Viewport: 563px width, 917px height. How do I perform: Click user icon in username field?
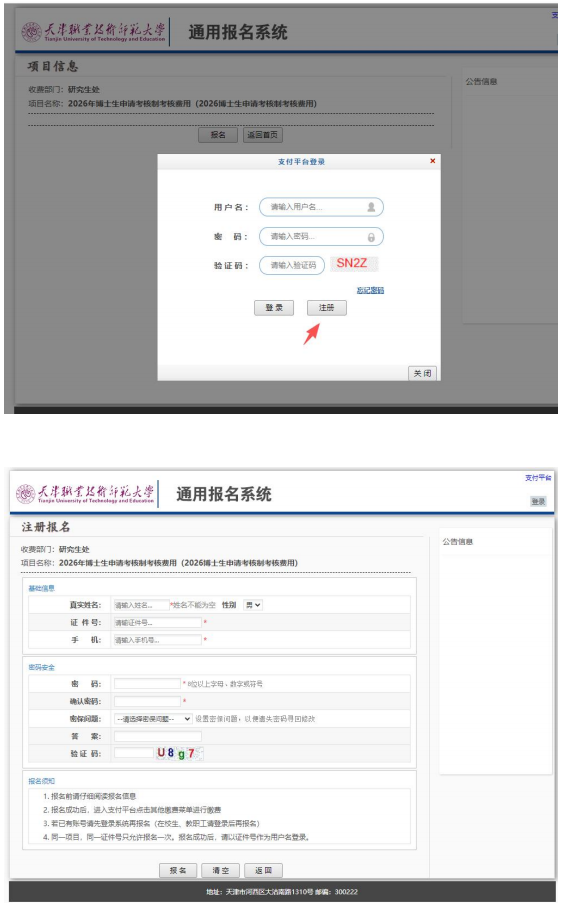point(371,207)
